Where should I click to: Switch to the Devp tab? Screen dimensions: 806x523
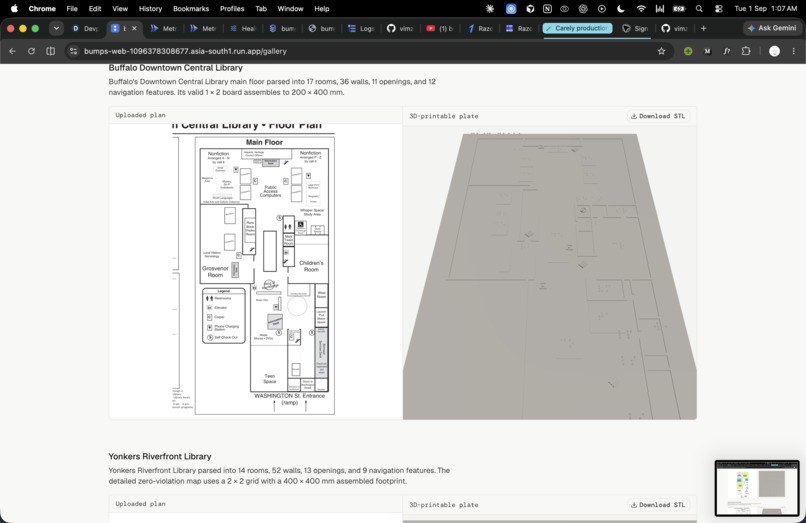click(x=85, y=28)
